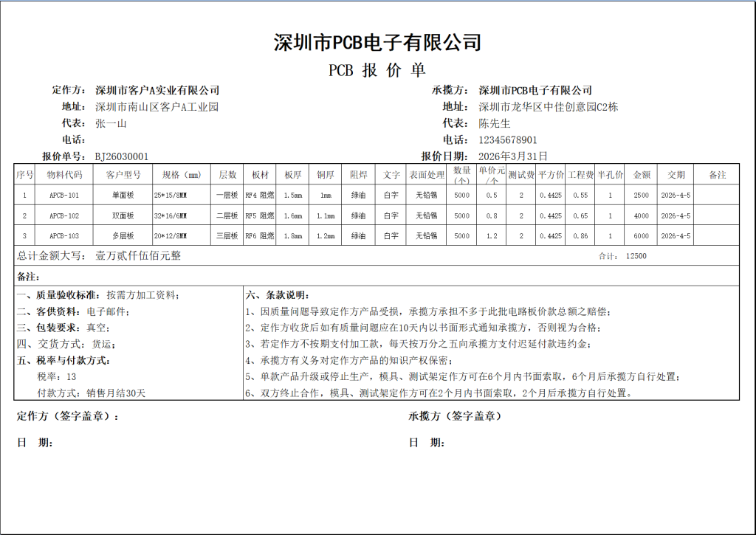The image size is (756, 535).
Task: Click the 承揽方（签字盖章）signature label
Action: (x=456, y=416)
